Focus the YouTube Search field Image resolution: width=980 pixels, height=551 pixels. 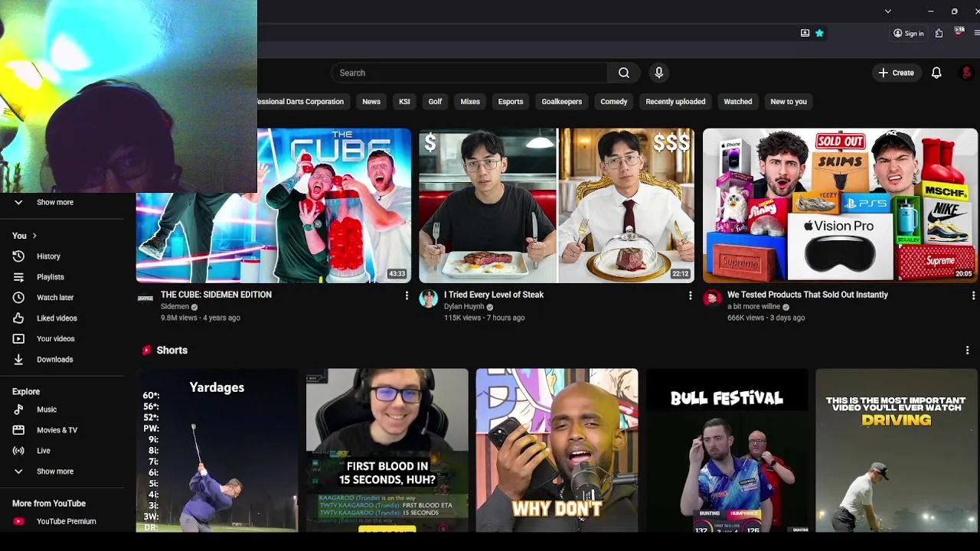[x=469, y=73]
